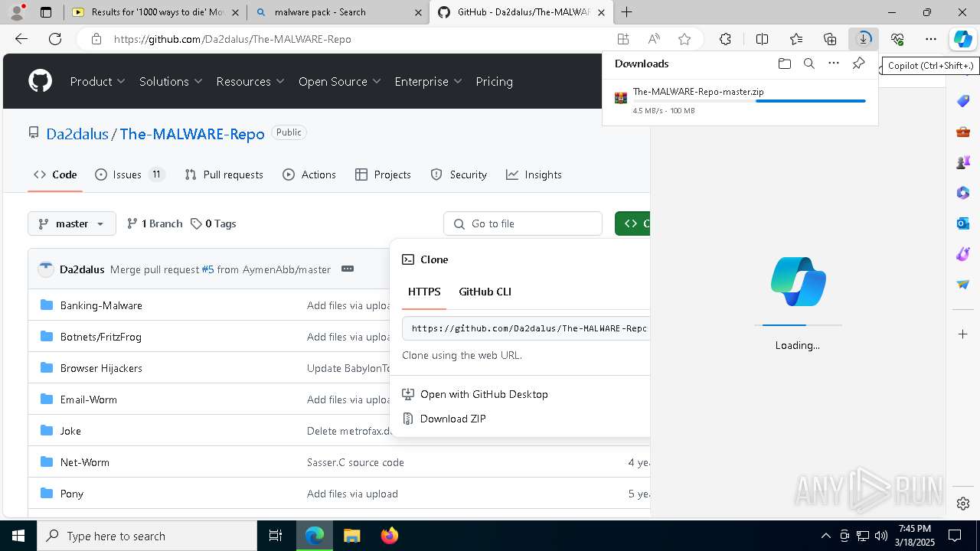Open the Outlook sidebar icon
Screen dimensions: 980x551
click(963, 223)
